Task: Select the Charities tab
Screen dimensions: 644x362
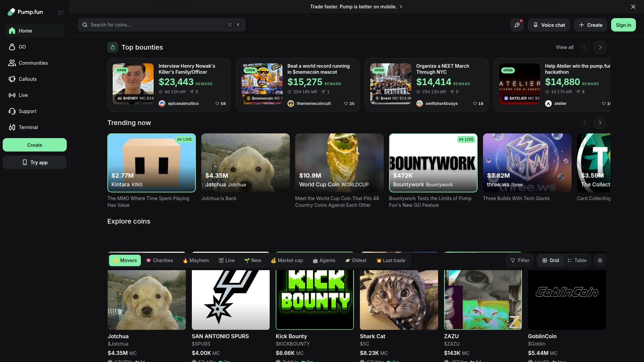Action: click(160, 260)
